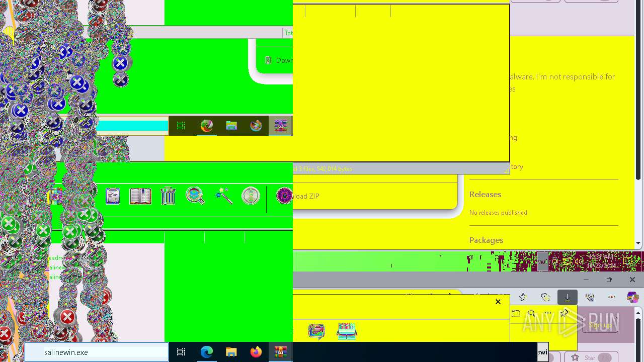The height and width of the screenshot is (362, 644).
Task: Close the yellow popup with X
Action: point(498,302)
